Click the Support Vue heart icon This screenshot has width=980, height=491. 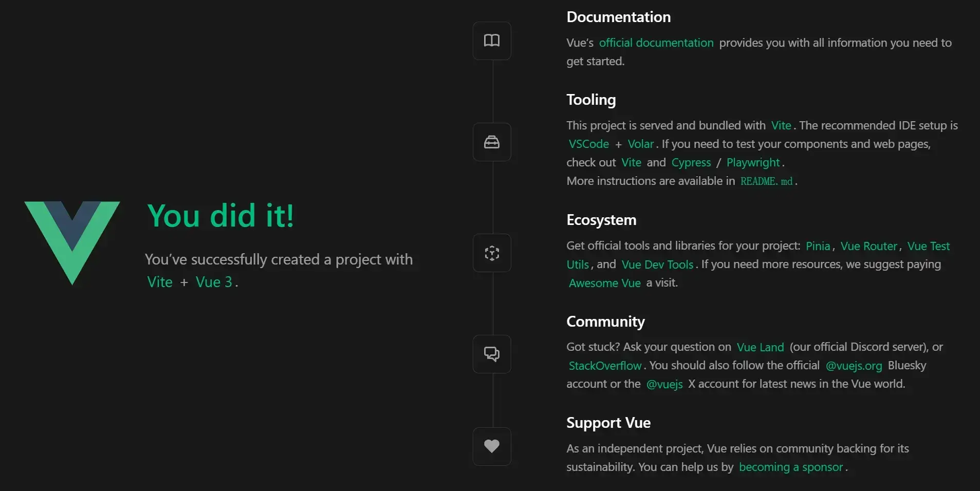point(492,446)
